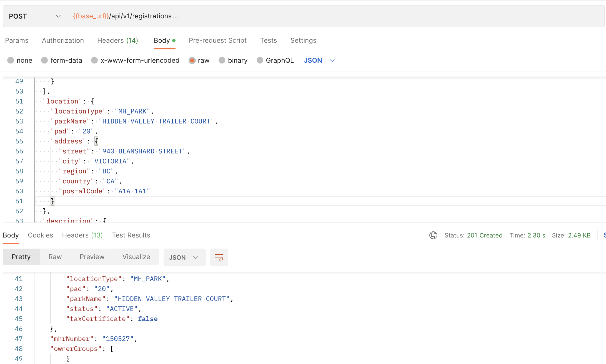Click the response Body tab
Screen dimensions: 606x364
[11, 235]
